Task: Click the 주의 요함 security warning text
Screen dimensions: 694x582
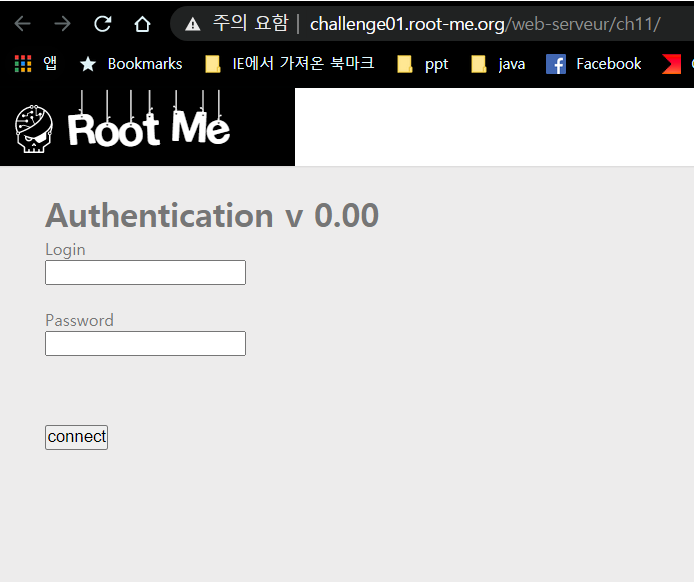Action: [251, 23]
